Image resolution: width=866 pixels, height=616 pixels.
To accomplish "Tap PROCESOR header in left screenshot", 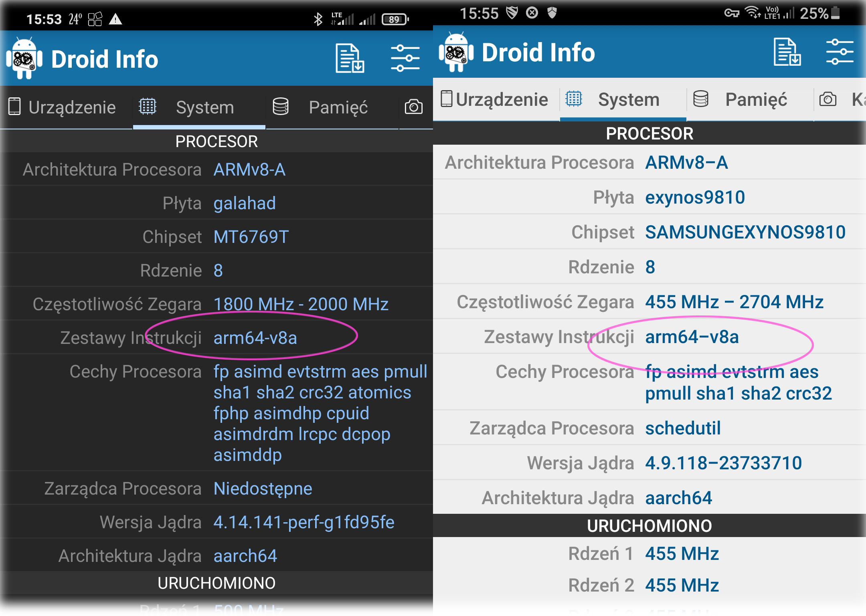I will 216,141.
